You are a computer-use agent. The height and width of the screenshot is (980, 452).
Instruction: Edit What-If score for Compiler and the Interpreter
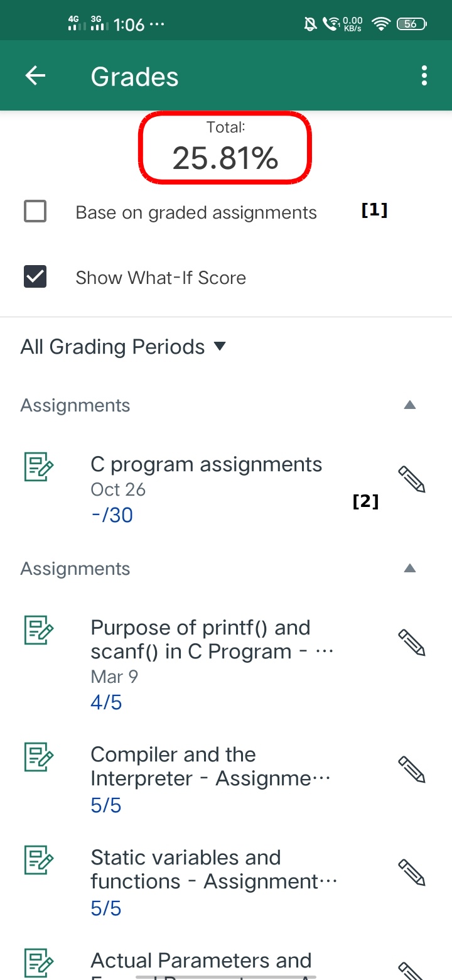tap(412, 770)
